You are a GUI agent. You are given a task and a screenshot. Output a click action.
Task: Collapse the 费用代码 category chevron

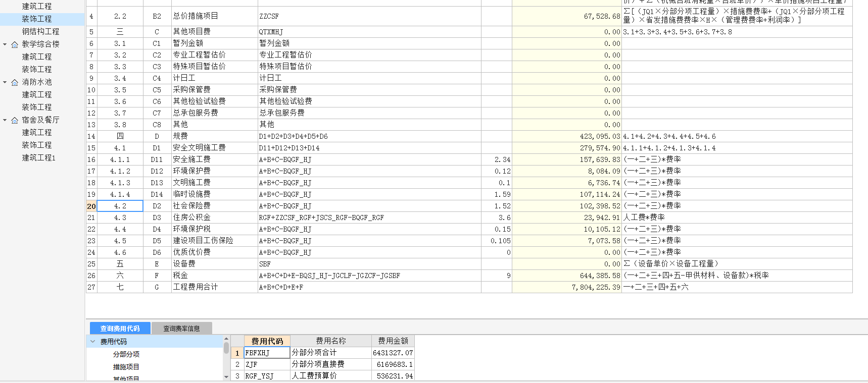[x=93, y=342]
